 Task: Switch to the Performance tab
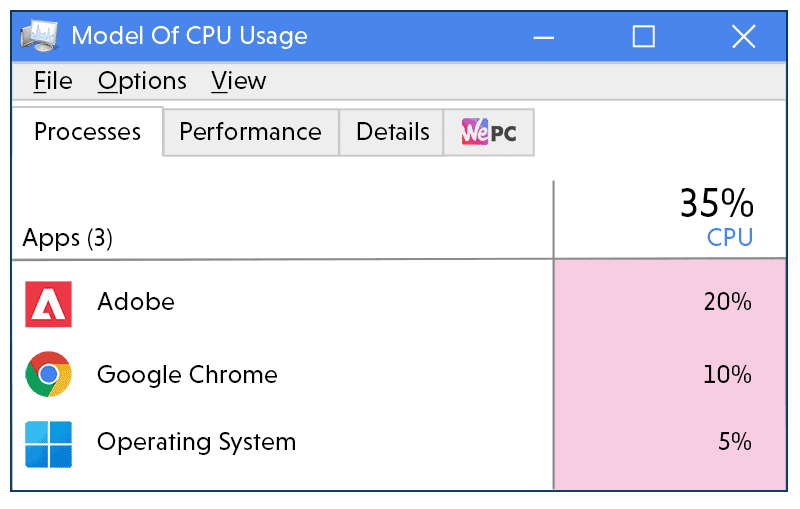250,132
